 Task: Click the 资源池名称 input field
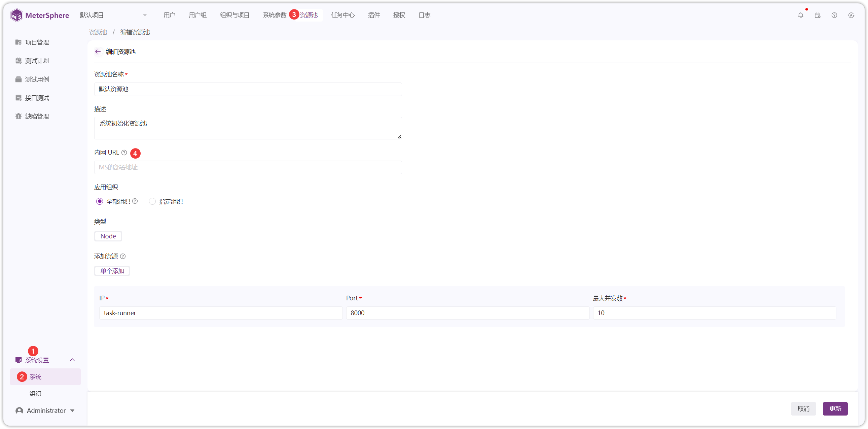pyautogui.click(x=248, y=89)
